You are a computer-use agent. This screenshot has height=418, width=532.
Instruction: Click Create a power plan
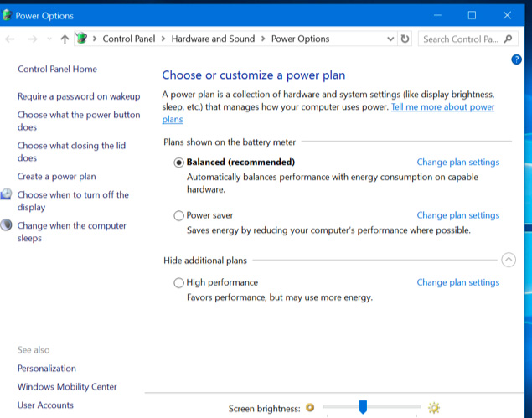[x=57, y=177]
